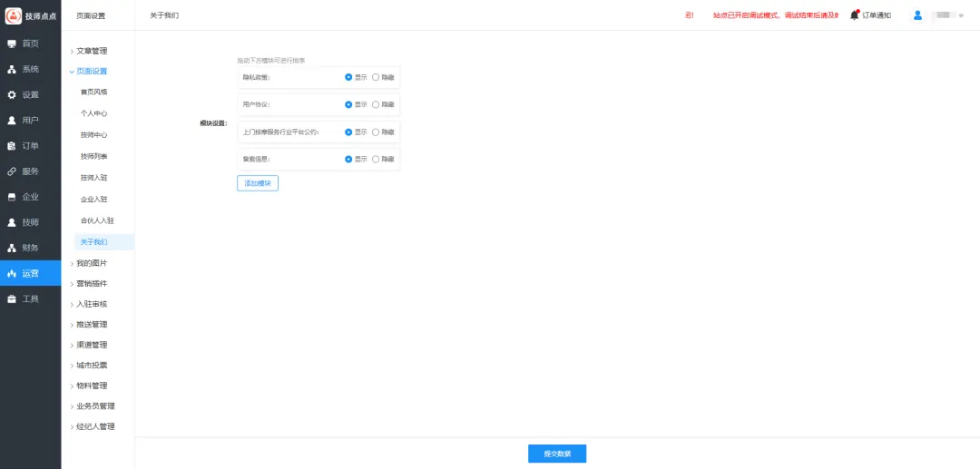The width and height of the screenshot is (980, 469).
Task: Open the account dropdown arrow at top right
Action: [961, 16]
